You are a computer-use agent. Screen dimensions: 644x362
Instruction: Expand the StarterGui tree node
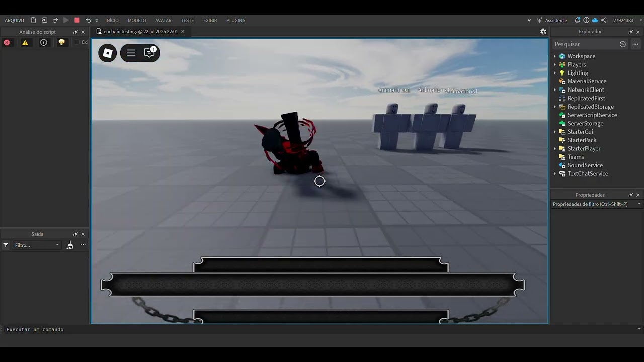555,132
